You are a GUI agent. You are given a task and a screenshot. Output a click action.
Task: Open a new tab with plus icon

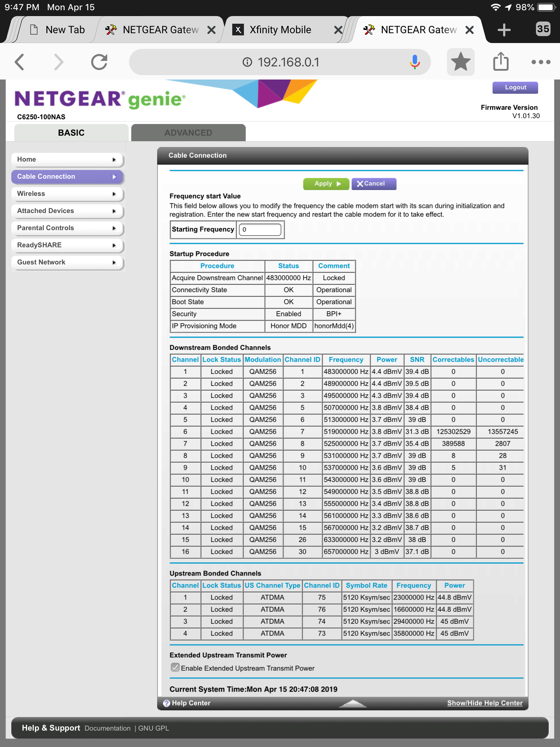point(504,30)
